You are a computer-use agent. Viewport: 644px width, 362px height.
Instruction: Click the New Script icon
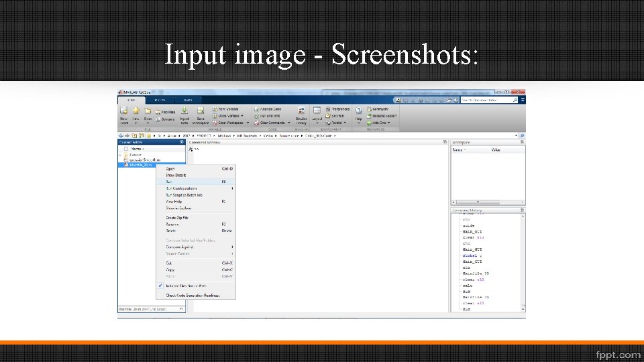[x=123, y=111]
